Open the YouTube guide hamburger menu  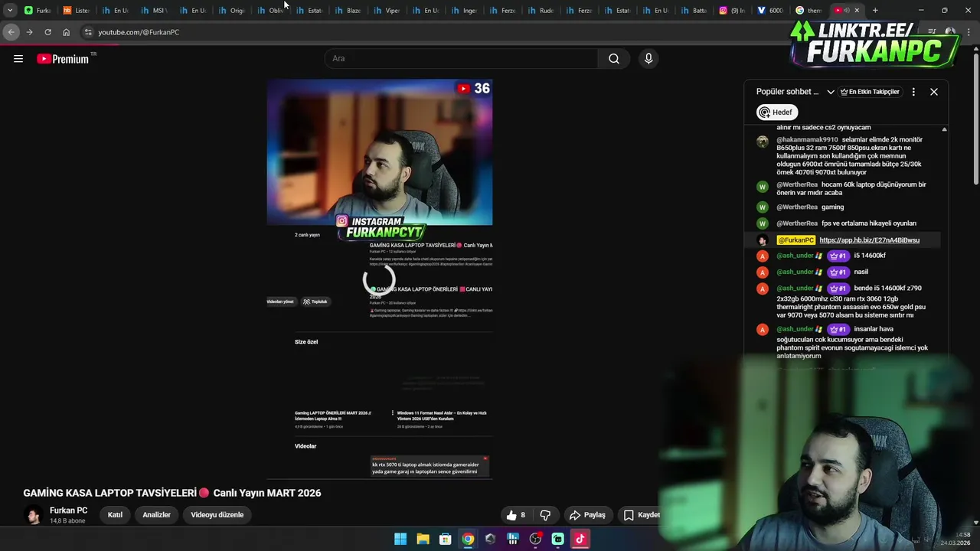point(18,59)
